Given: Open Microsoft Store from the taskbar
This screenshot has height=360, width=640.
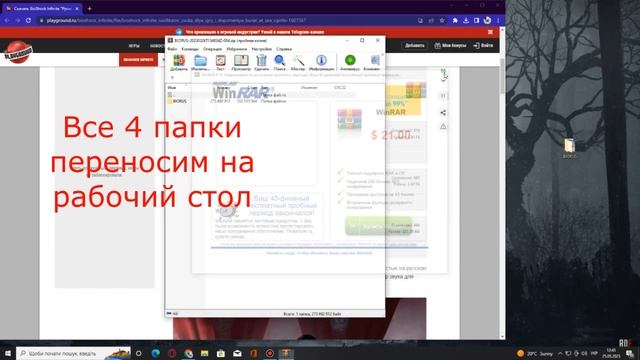Looking at the screenshot, I should (x=221, y=353).
